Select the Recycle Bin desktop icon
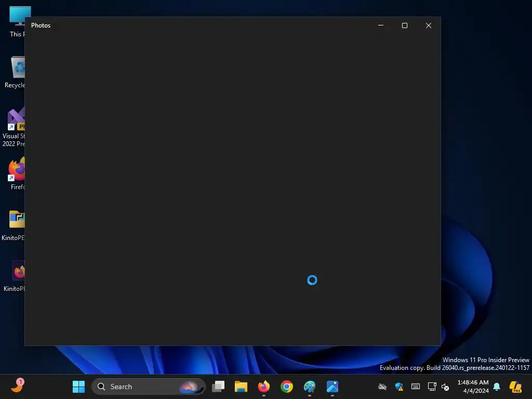Viewport: 532px width, 399px height. (14, 72)
